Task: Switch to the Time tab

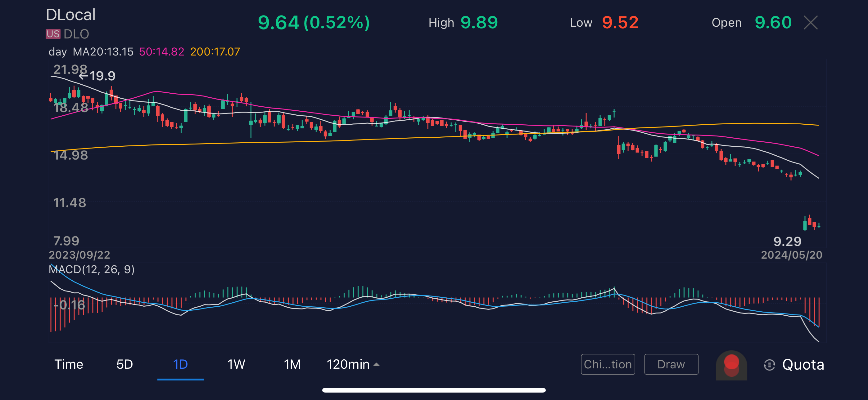Action: coord(69,364)
